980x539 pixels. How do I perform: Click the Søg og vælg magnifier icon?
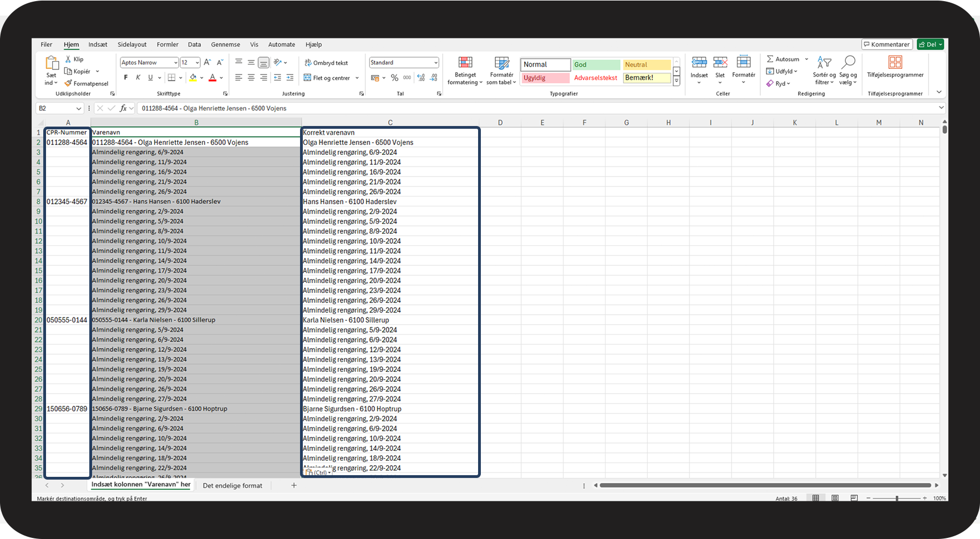pos(847,62)
